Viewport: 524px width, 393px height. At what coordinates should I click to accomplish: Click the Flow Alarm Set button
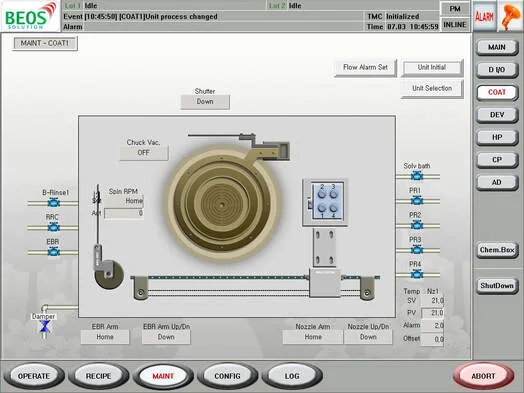click(365, 68)
